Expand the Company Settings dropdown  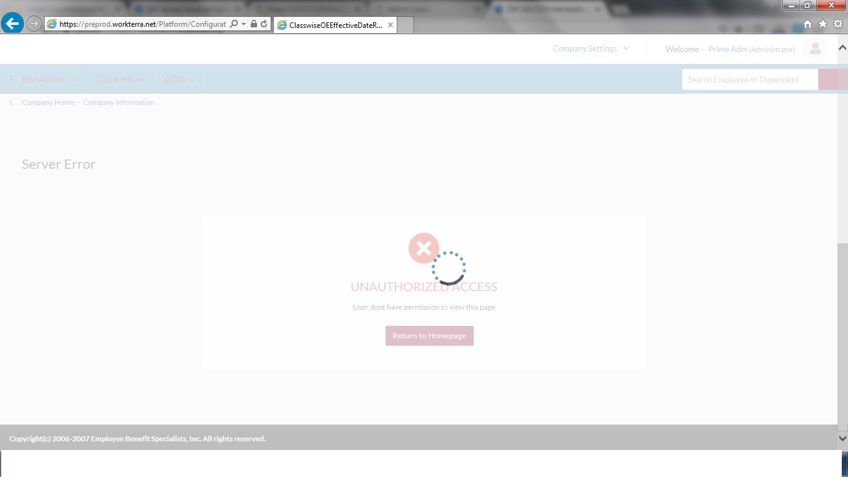click(590, 48)
